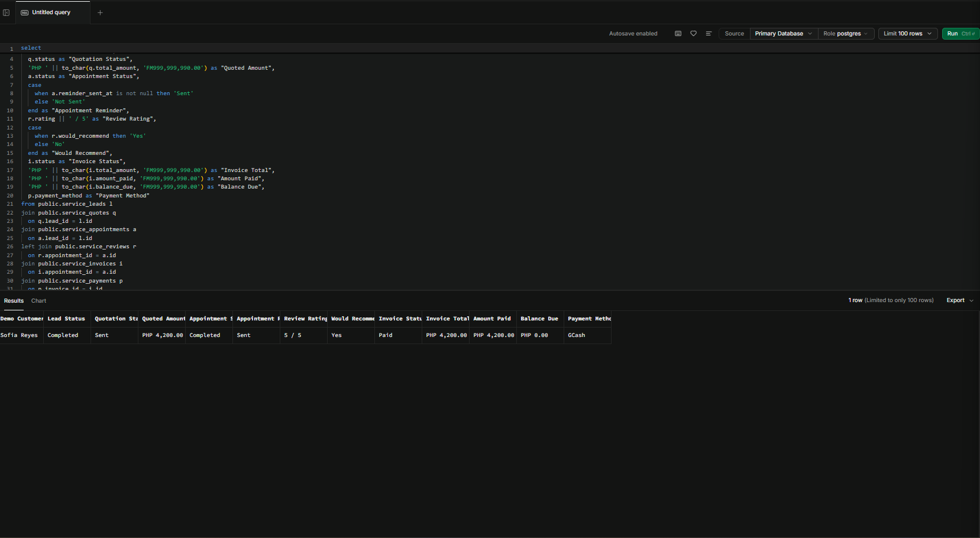Open the Role postgres dropdown
Screen dimensions: 980x538
point(846,34)
